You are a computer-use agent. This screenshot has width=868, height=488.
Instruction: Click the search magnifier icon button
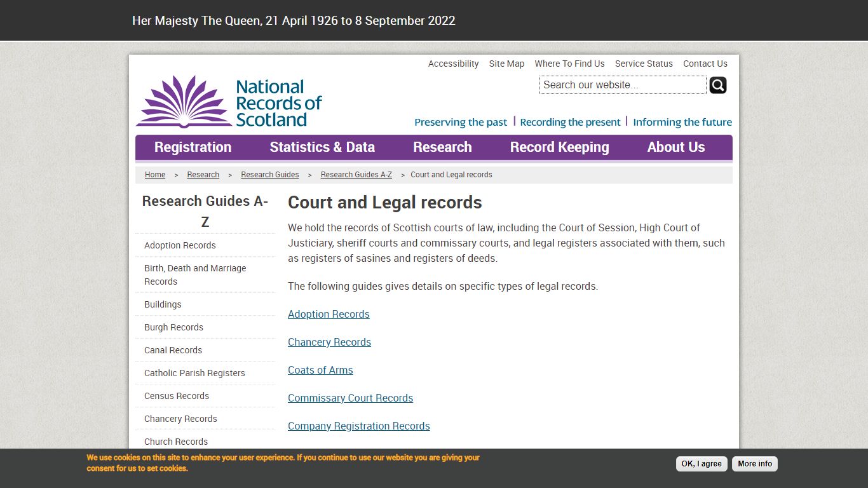click(718, 85)
